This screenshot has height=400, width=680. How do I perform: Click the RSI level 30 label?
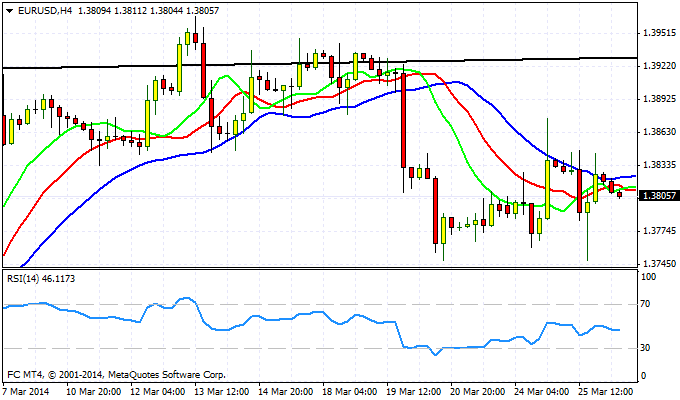pos(646,348)
